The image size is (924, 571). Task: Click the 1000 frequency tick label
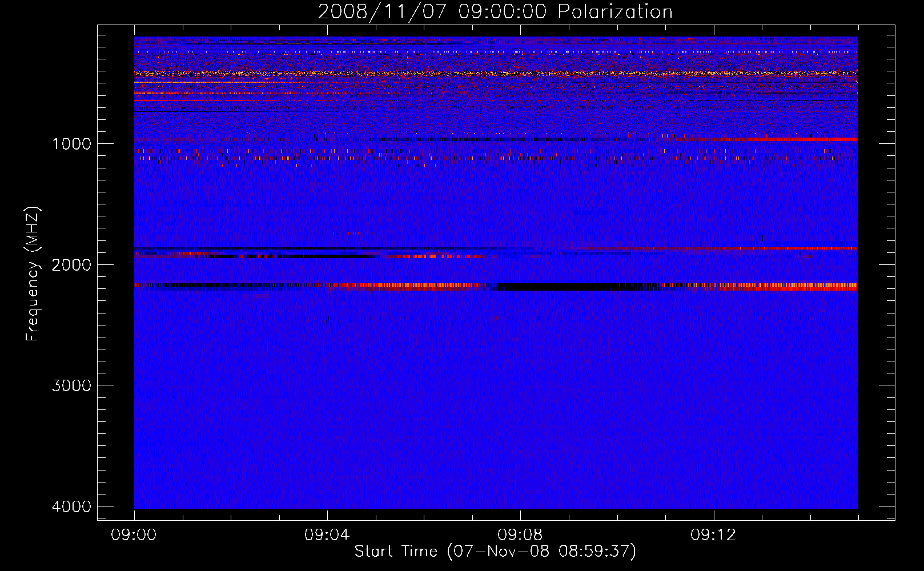click(71, 143)
